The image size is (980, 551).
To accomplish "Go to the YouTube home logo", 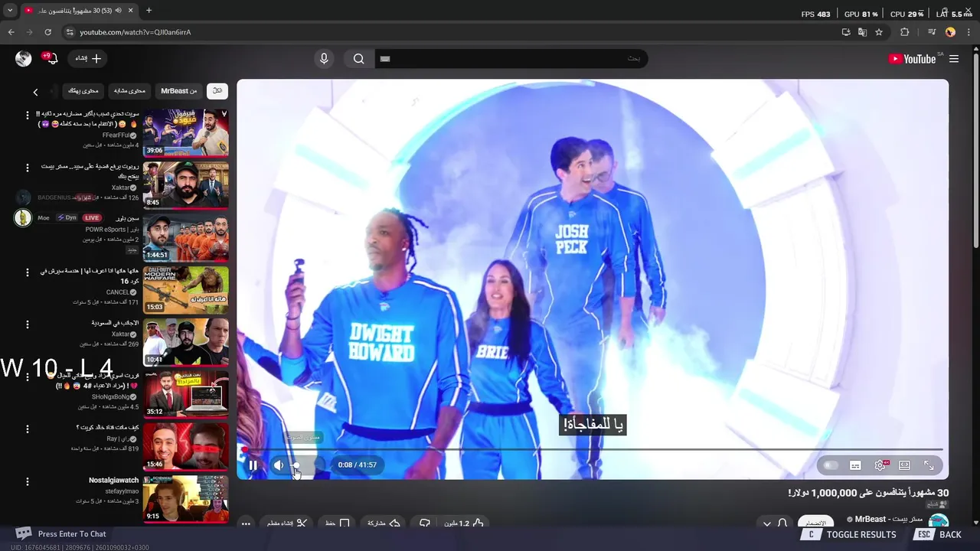I will coord(913,59).
